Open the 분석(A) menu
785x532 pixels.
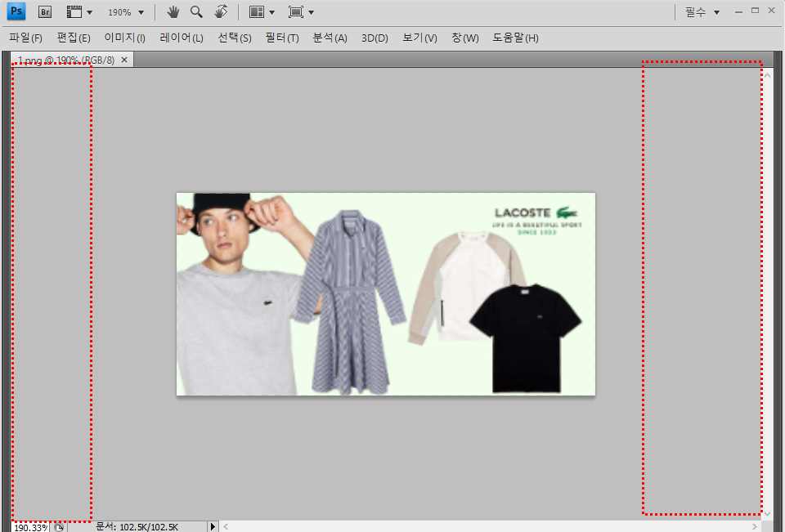point(330,38)
